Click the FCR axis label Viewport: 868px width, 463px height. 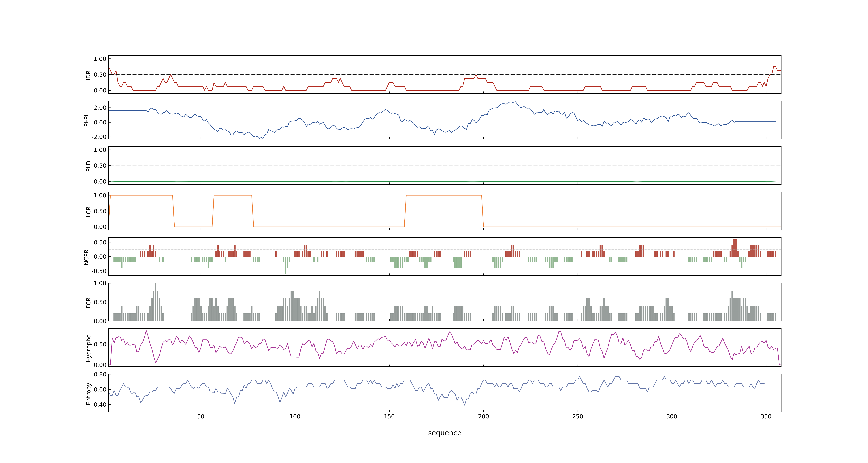(x=88, y=303)
